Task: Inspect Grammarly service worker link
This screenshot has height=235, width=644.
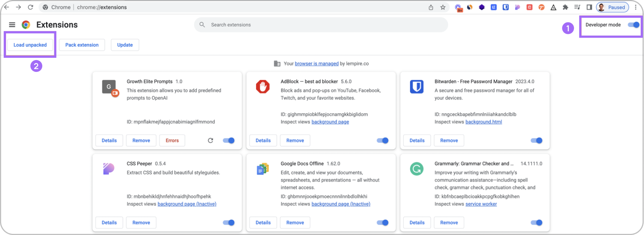Action: [x=481, y=204]
